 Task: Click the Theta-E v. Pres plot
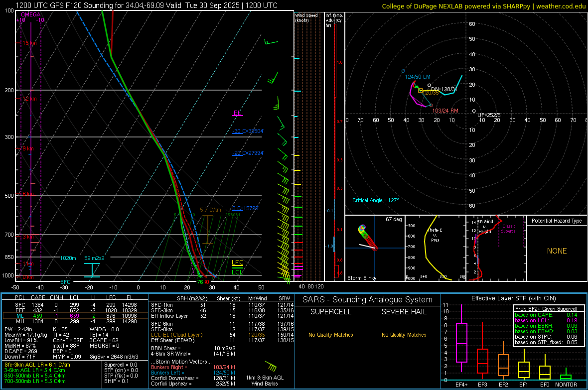point(435,248)
